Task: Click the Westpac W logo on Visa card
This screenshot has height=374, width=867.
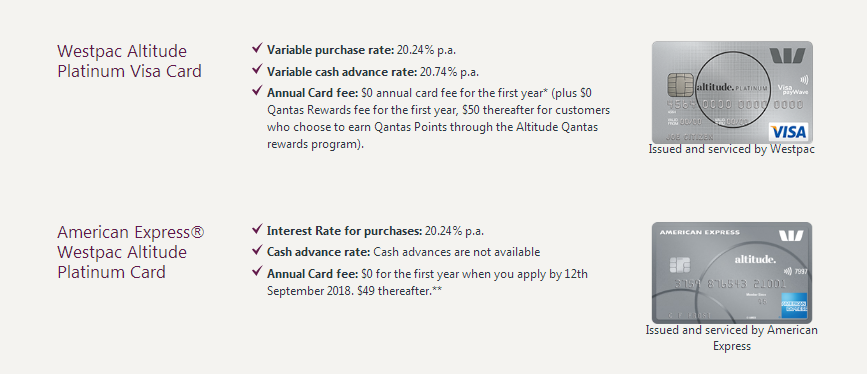Action: point(787,55)
